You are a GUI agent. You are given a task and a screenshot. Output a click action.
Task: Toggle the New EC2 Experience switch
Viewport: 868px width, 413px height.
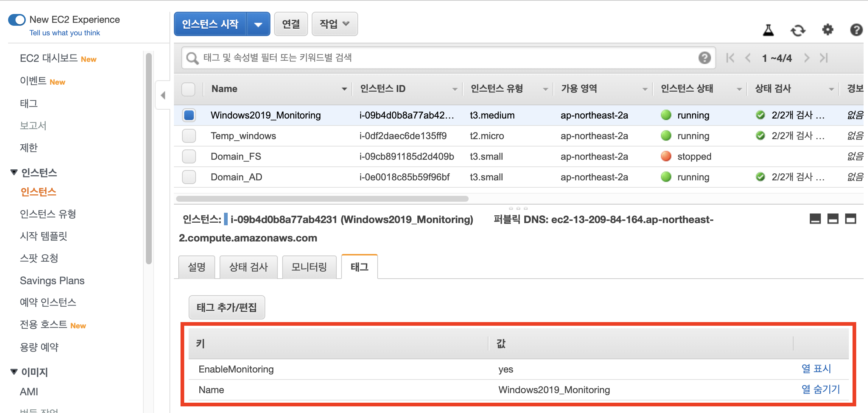click(x=17, y=20)
